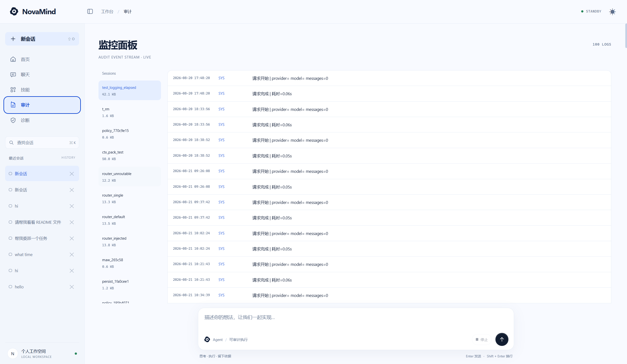Screen dimensions: 627x364
Task: Open the what time conversation
Action: 42,255
